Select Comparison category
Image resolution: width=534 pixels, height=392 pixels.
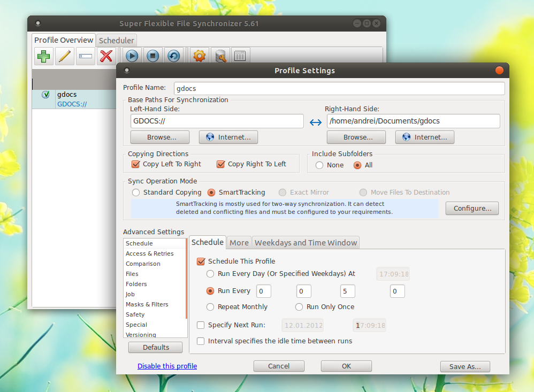click(155, 264)
